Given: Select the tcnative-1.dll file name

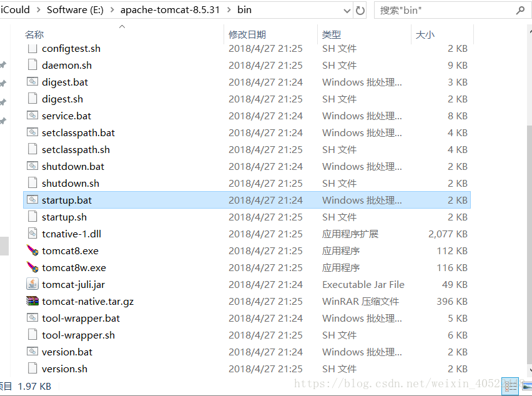Looking at the screenshot, I should point(71,234).
